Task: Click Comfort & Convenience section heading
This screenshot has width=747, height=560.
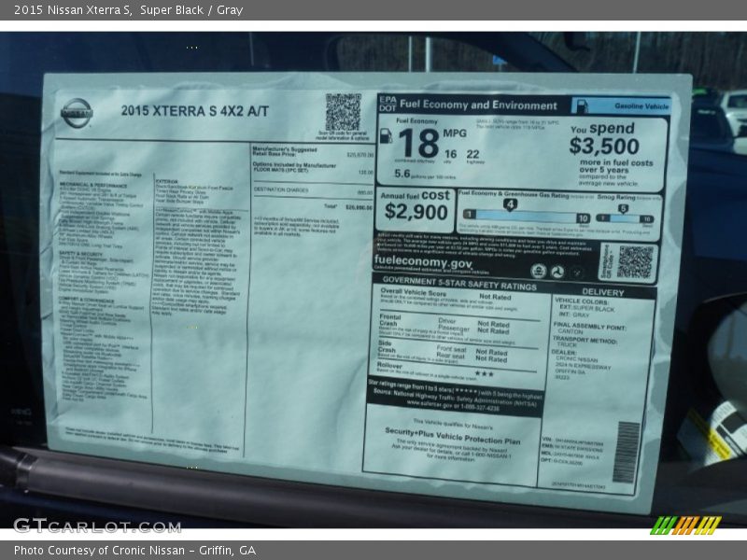Action: (86, 300)
